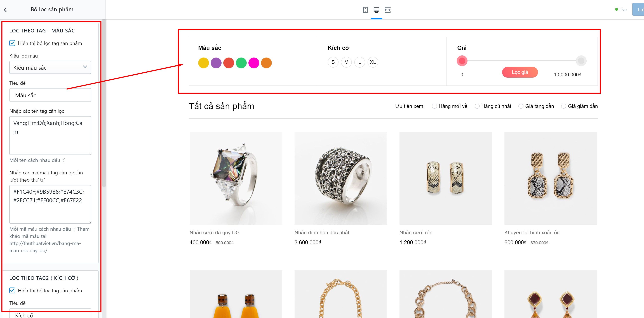Toggle product tag filter checkbox under Kích cỡ

(x=12, y=290)
